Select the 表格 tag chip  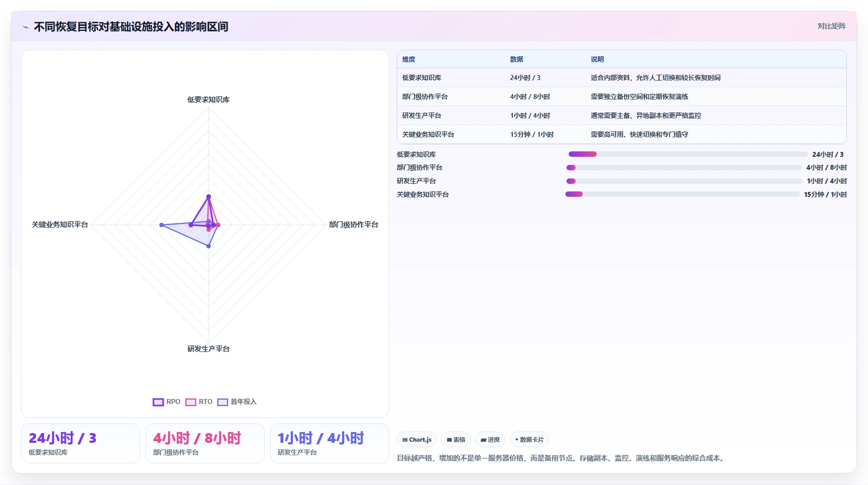[x=456, y=440]
